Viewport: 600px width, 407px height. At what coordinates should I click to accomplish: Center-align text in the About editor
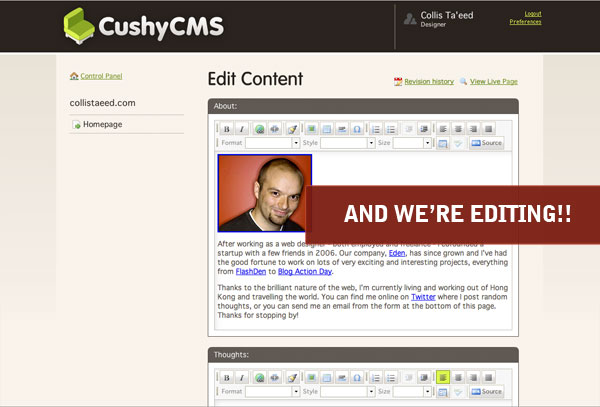point(458,129)
